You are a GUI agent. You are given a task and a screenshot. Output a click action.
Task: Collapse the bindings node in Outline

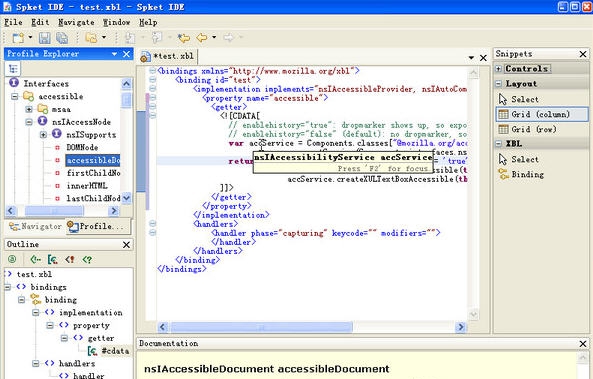tap(8, 287)
